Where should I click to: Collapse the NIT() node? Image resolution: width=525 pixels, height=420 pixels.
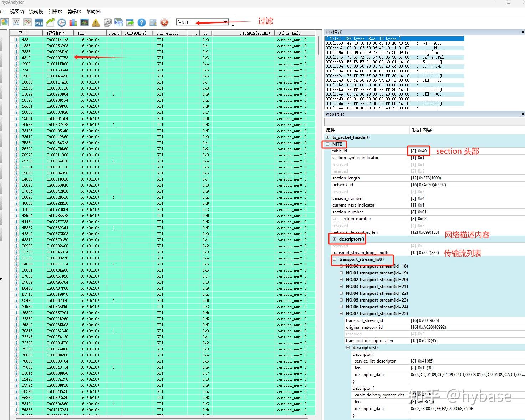pyautogui.click(x=328, y=144)
